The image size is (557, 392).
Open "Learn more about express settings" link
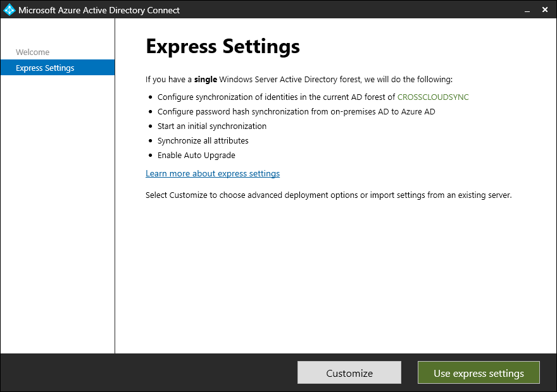(x=213, y=173)
